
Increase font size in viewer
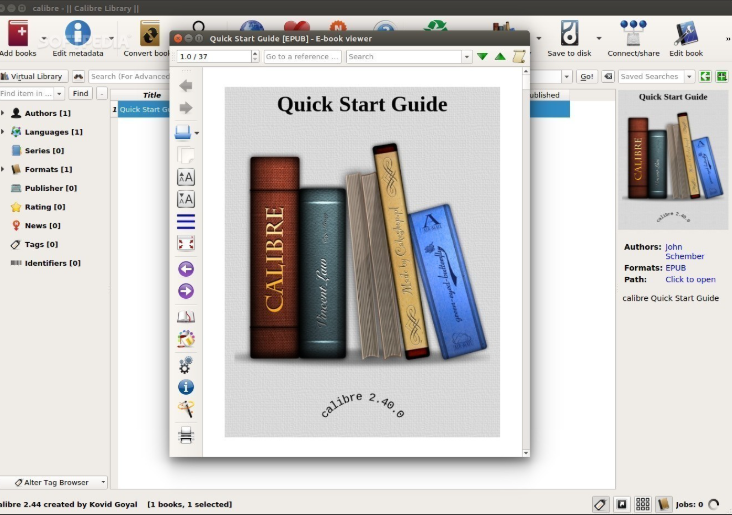186,177
